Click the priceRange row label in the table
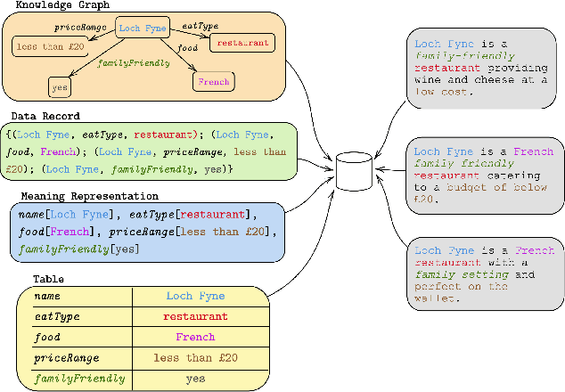 tap(67, 358)
